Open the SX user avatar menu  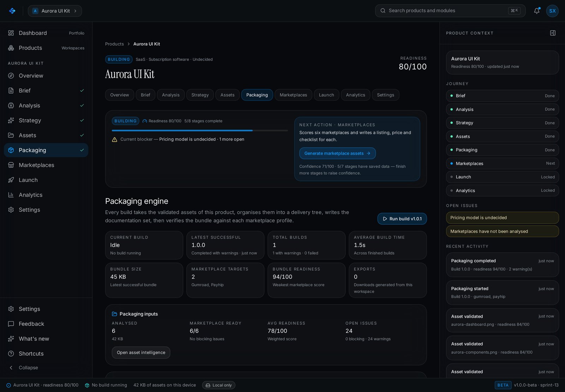click(552, 11)
